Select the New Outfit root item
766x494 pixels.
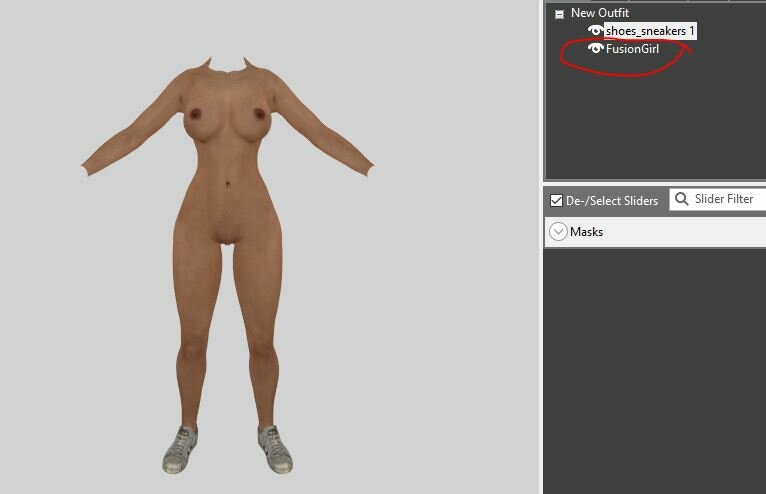pos(600,13)
